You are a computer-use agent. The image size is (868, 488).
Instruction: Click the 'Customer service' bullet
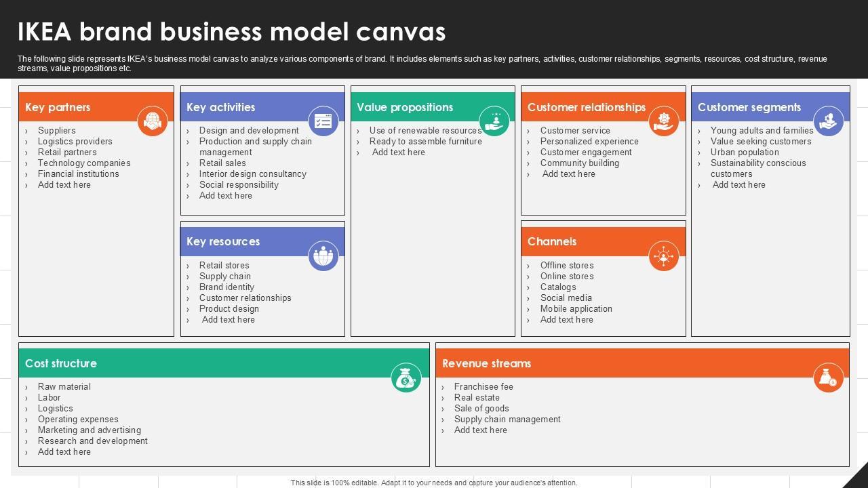point(575,130)
